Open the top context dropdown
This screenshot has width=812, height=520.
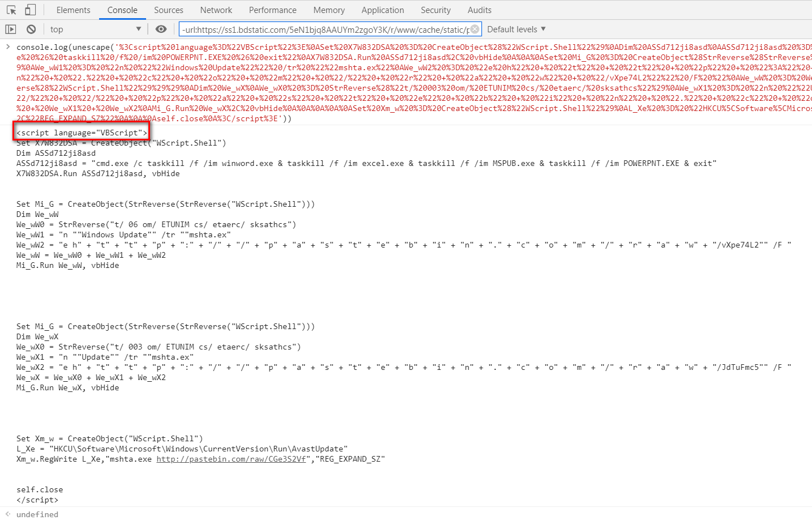tap(95, 29)
